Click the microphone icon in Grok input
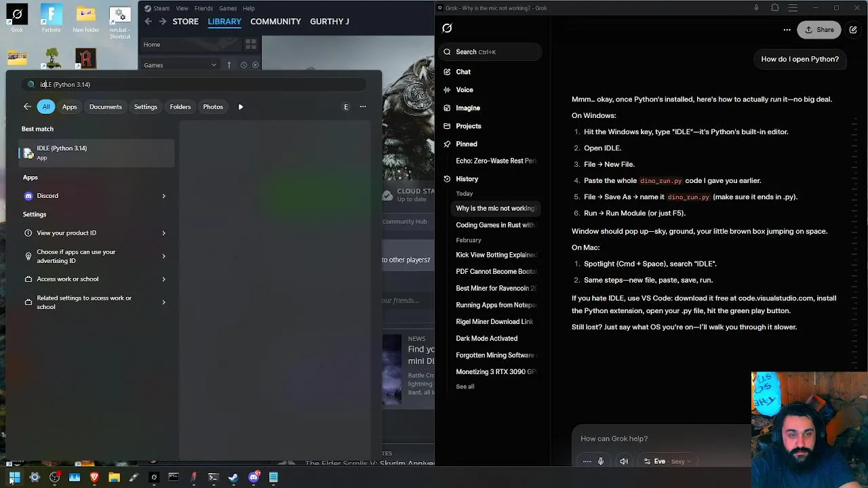Viewport: 868px width, 488px height. (601, 462)
